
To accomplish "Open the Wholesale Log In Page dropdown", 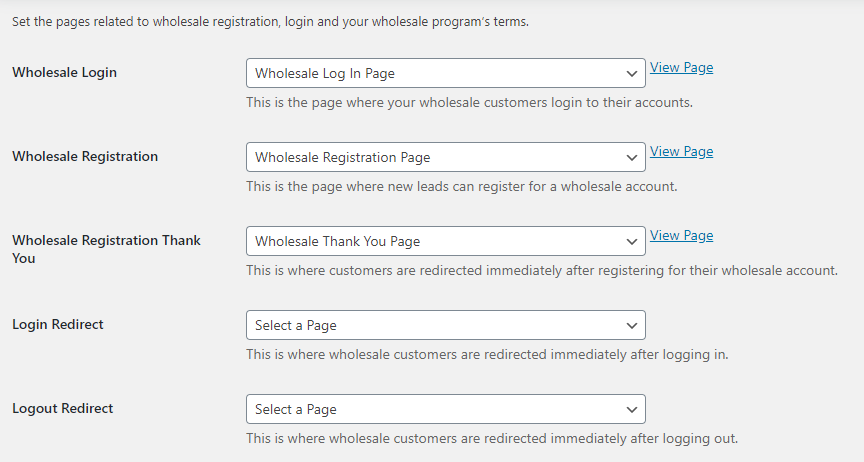I will [445, 73].
